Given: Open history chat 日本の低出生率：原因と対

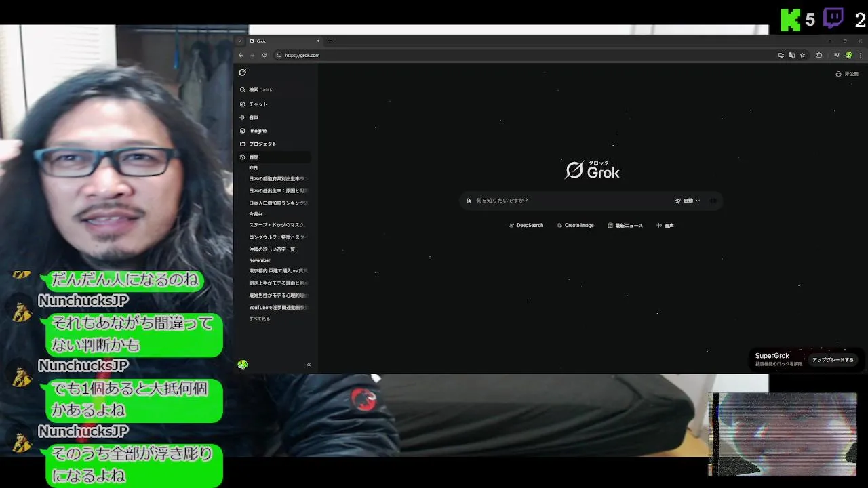Looking at the screenshot, I should click(x=278, y=191).
